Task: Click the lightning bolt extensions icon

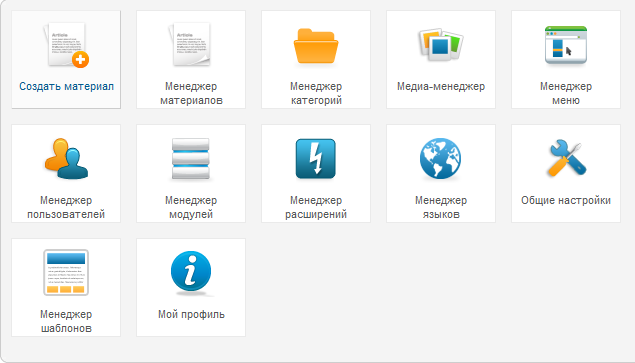Action: [315, 159]
